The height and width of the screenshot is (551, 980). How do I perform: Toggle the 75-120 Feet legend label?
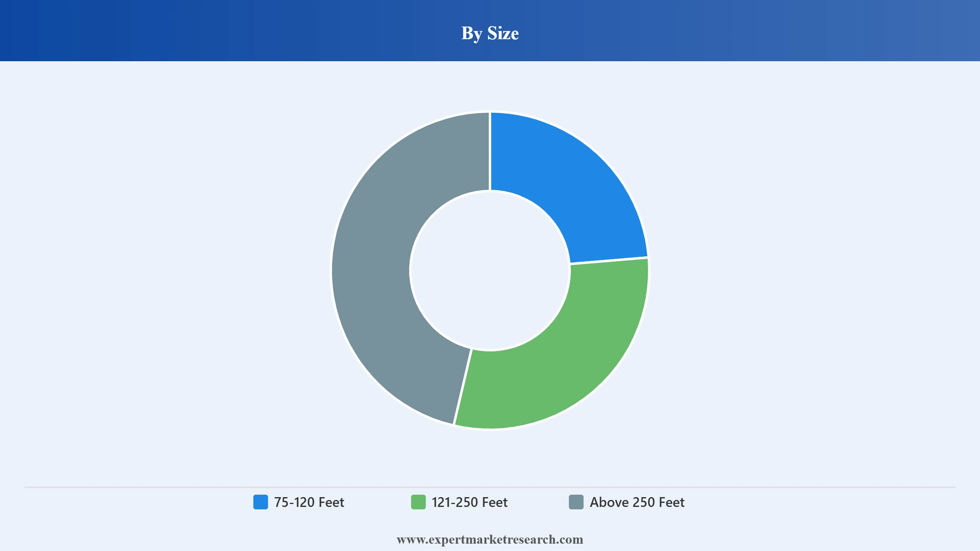pyautogui.click(x=309, y=502)
